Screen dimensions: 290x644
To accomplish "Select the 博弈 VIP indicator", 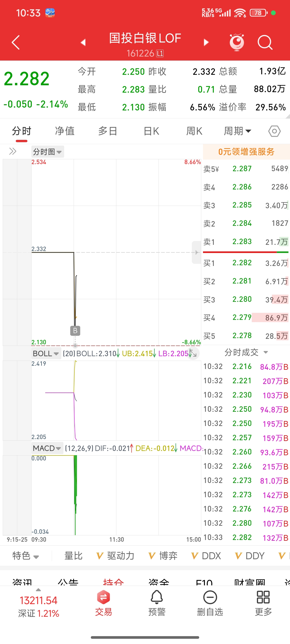I will (x=163, y=555).
